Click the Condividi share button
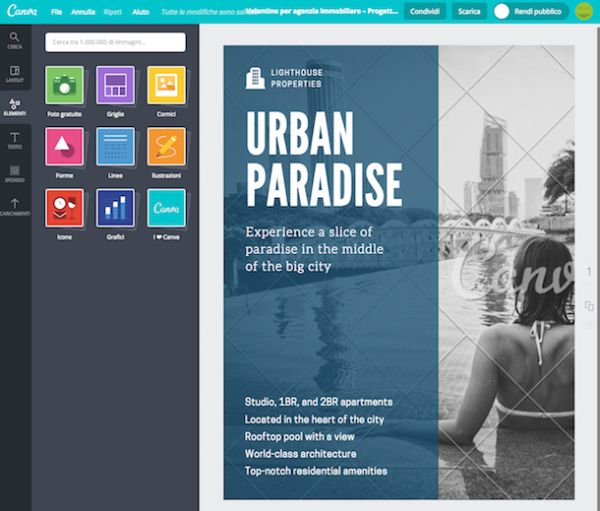Viewport: 600px width, 511px height. [x=425, y=11]
